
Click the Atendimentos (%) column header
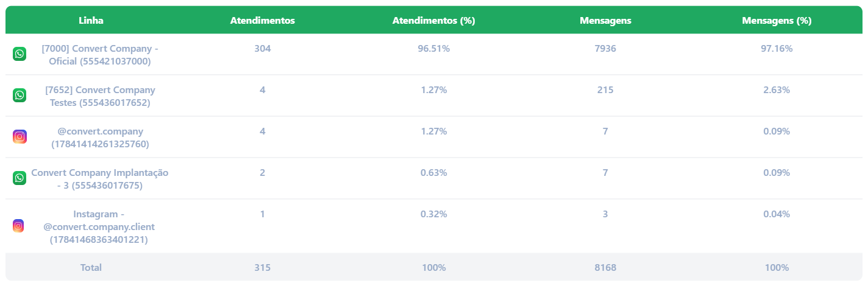[x=434, y=21]
